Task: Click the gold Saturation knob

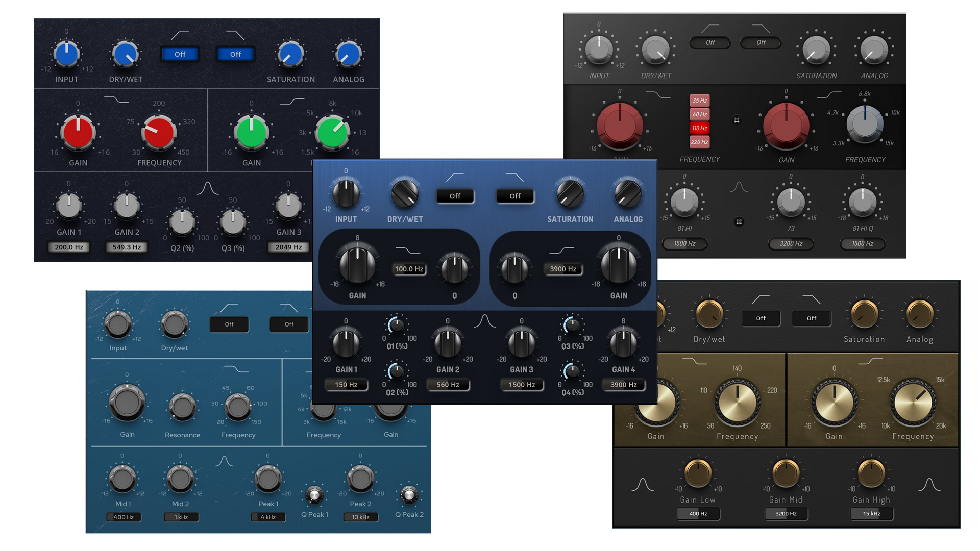Action: [864, 314]
